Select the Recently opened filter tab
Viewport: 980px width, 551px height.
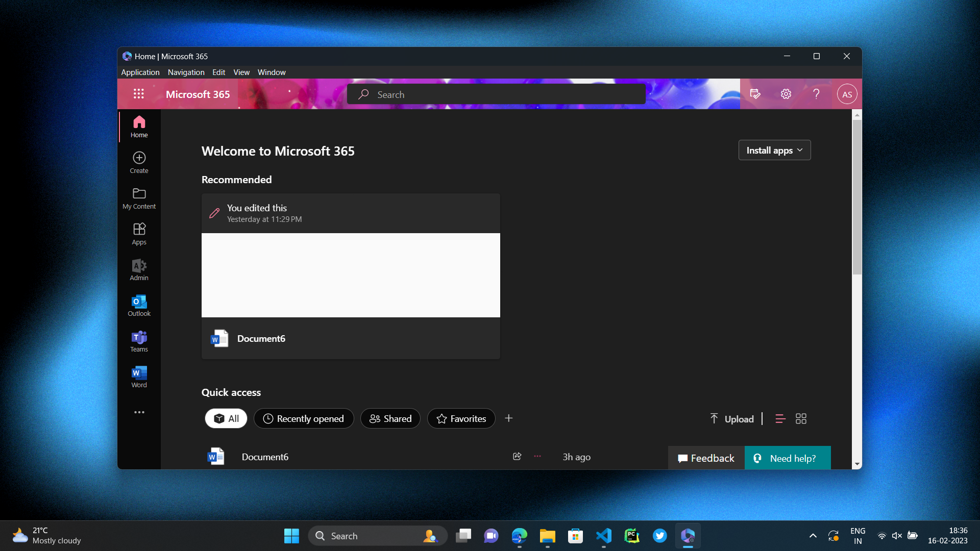304,419
